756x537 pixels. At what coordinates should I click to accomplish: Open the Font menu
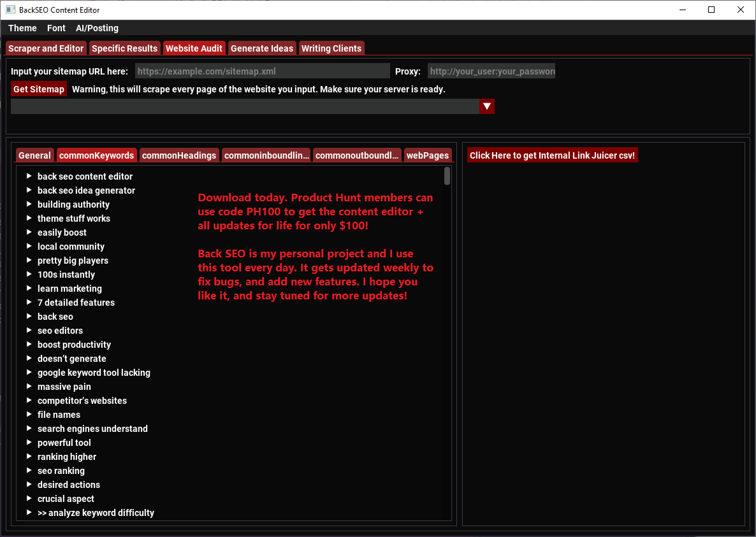point(56,28)
